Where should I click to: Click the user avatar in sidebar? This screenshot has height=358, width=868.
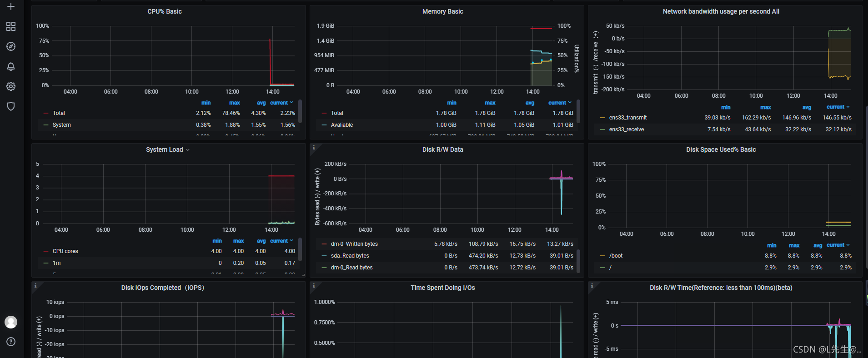[11, 322]
